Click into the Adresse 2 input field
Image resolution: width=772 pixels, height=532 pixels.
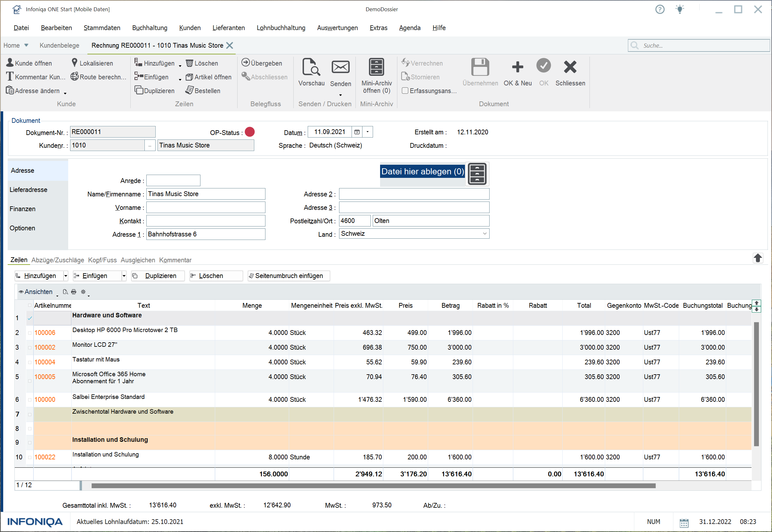pyautogui.click(x=414, y=194)
